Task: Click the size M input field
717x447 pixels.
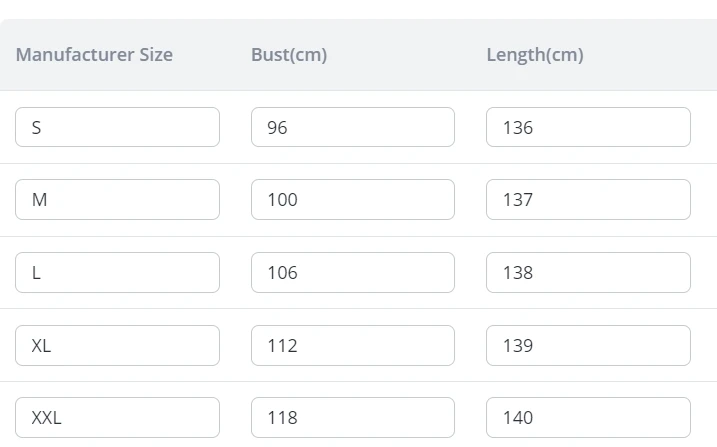Action: coord(117,200)
